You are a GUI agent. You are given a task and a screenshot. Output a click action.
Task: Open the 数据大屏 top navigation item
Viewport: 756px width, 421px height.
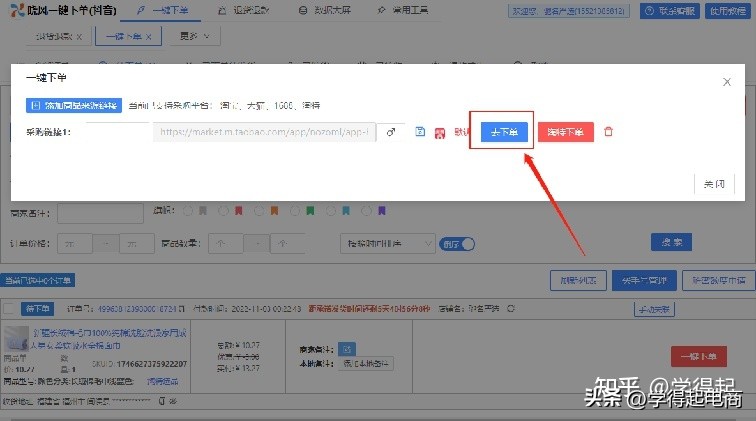pos(324,10)
